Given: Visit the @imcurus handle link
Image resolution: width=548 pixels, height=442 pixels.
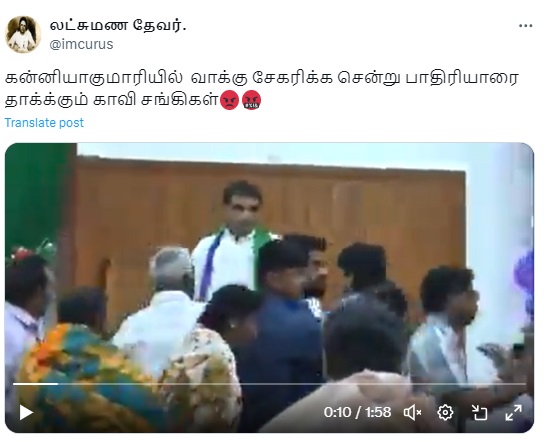Looking at the screenshot, I should pyautogui.click(x=81, y=44).
